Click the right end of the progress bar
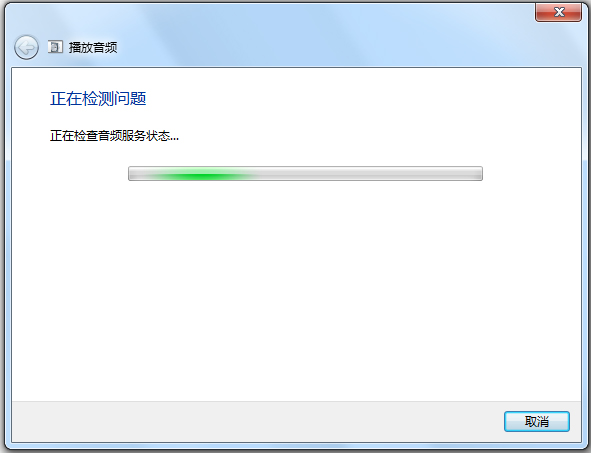The width and height of the screenshot is (591, 453). tap(477, 174)
